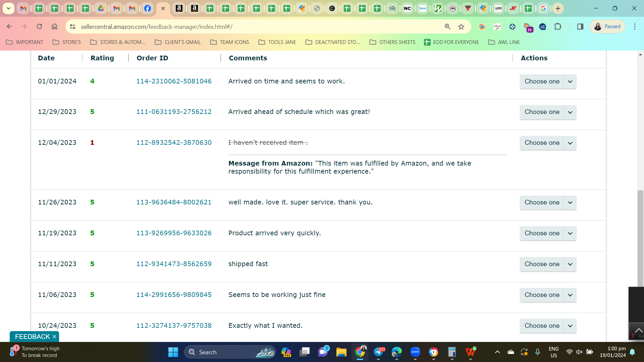The height and width of the screenshot is (362, 644).
Task: Open CLIENT'S GMAIL bookmarks folder
Action: tap(178, 42)
